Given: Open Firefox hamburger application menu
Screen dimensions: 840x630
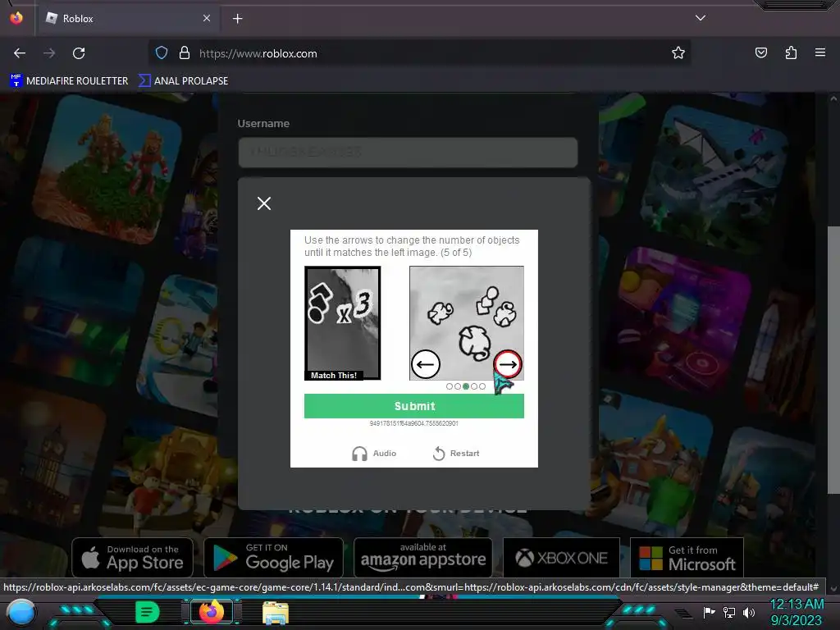Looking at the screenshot, I should point(819,52).
